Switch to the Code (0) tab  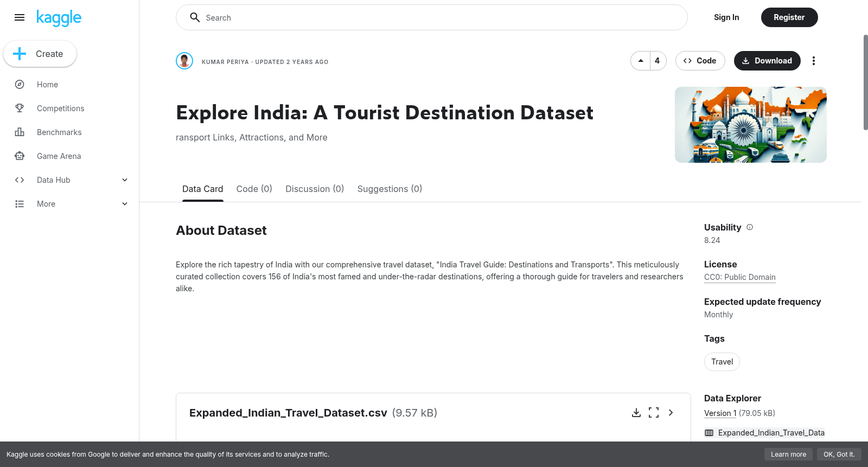click(254, 189)
